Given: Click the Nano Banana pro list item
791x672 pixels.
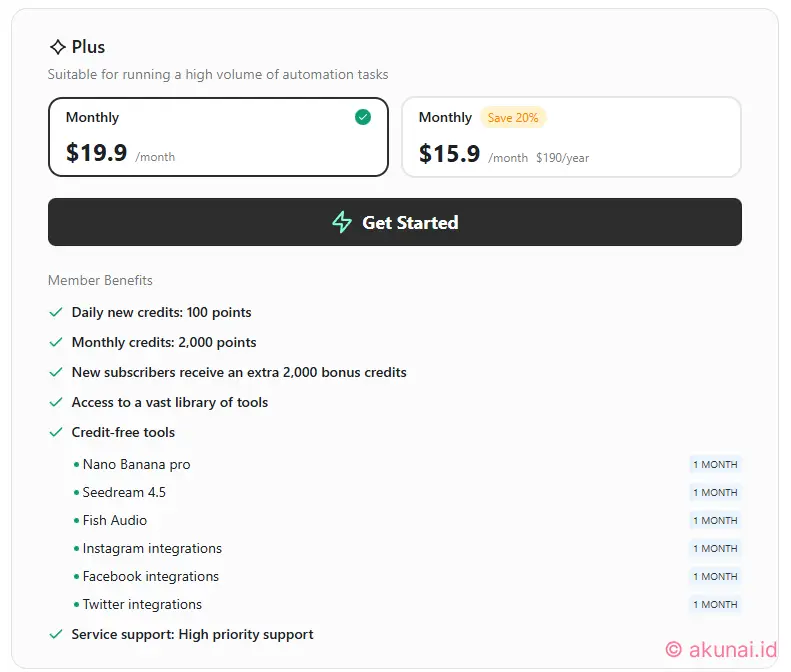Looking at the screenshot, I should pyautogui.click(x=136, y=464).
